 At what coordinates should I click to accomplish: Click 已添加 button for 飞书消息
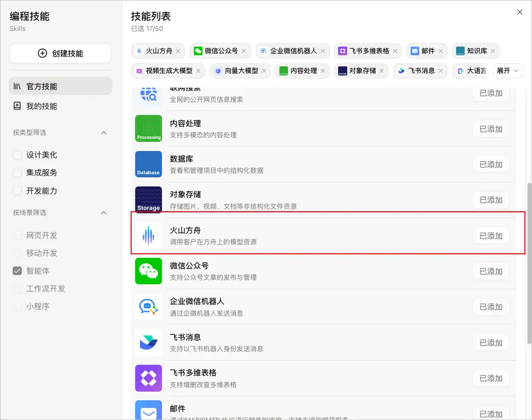(x=490, y=342)
